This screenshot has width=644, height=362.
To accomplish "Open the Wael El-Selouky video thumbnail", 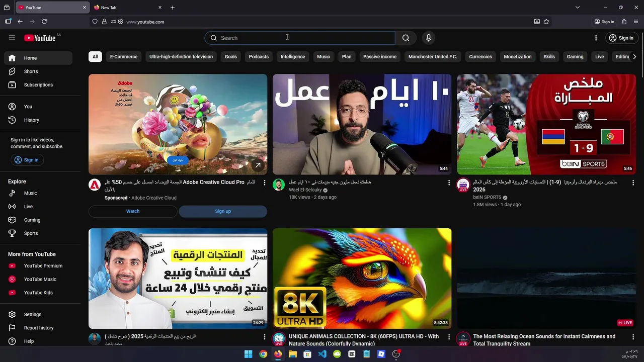I will point(362,124).
